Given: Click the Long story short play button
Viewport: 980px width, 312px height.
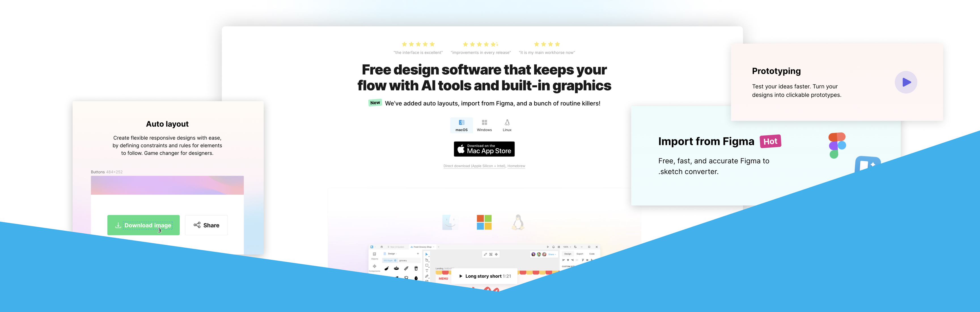Looking at the screenshot, I should (461, 276).
